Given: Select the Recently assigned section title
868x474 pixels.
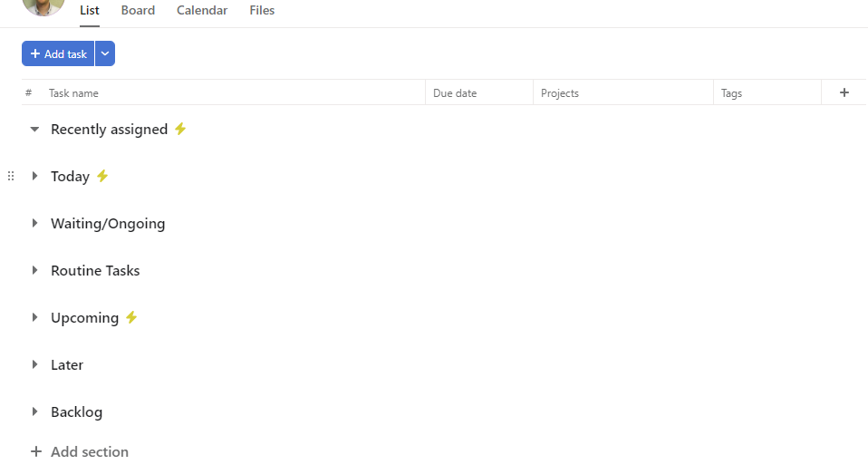Looking at the screenshot, I should pos(109,130).
